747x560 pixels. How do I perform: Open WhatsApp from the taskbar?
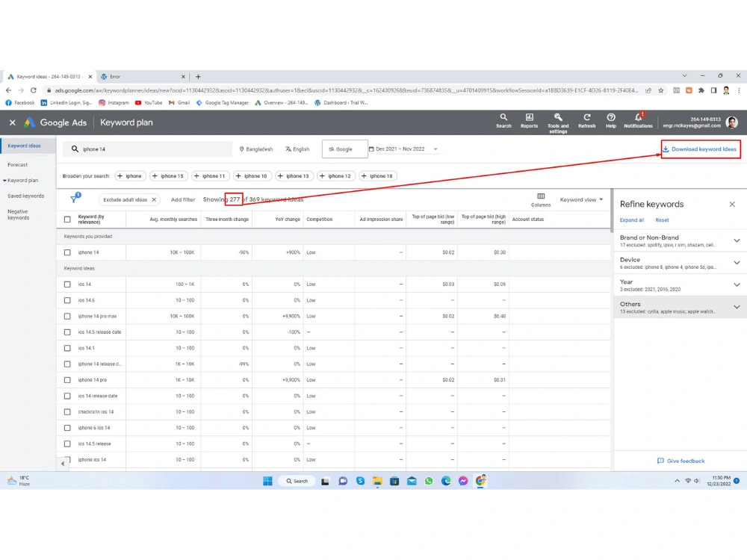pyautogui.click(x=429, y=481)
